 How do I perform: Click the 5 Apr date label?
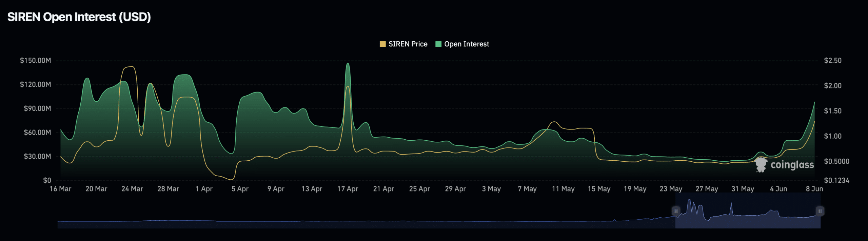[240, 189]
